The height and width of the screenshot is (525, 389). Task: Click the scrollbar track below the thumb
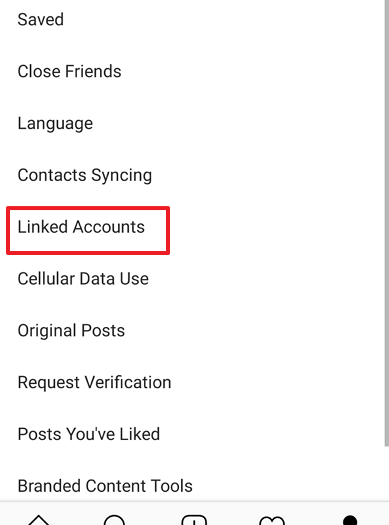[387, 473]
